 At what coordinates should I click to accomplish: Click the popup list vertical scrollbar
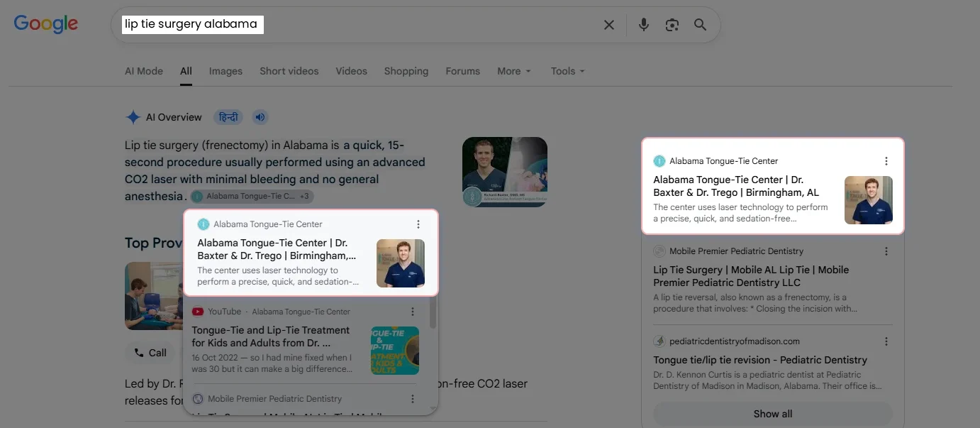(x=433, y=313)
